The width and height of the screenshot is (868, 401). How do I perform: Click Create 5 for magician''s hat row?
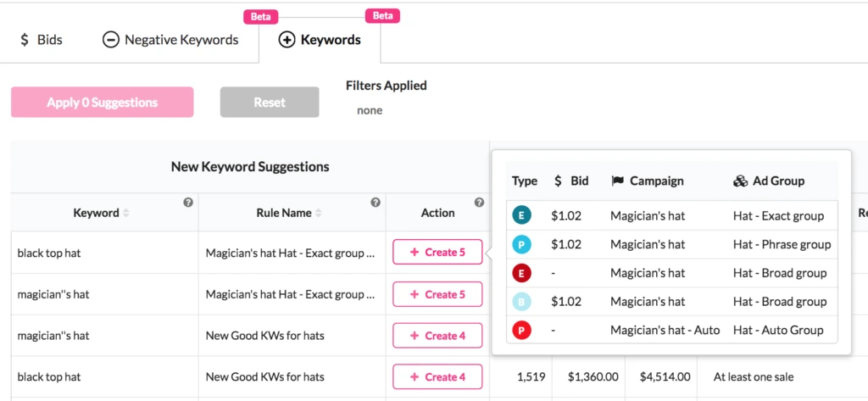coord(437,294)
